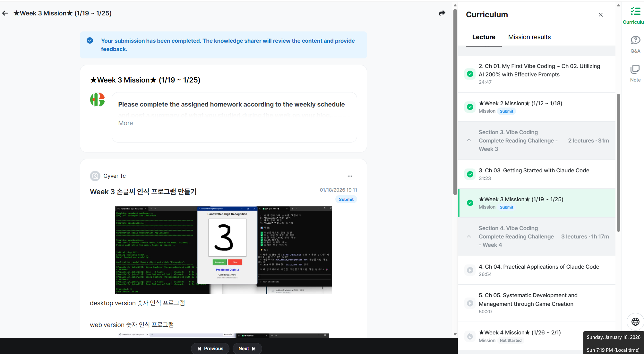This screenshot has height=354, width=644.
Task: Open the three-dots menu on Gyver Tc post
Action: point(350,176)
